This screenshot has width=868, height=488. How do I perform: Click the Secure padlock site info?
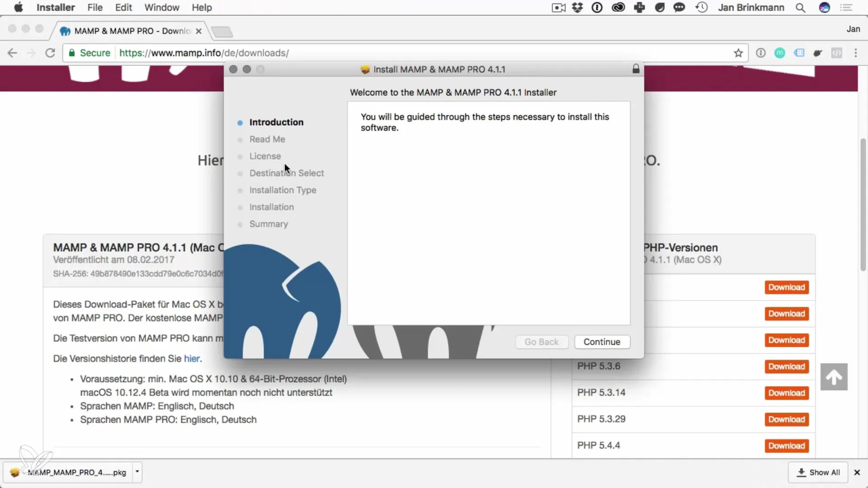[x=90, y=53]
